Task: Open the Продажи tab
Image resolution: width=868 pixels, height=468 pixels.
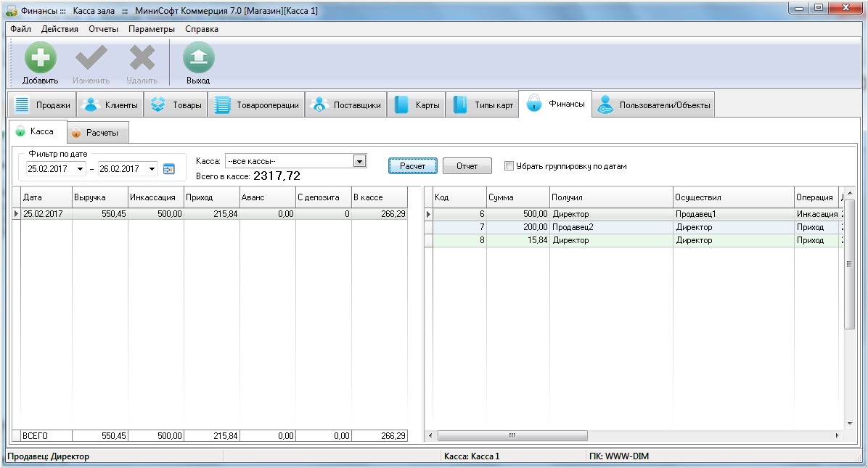Action: pyautogui.click(x=43, y=105)
